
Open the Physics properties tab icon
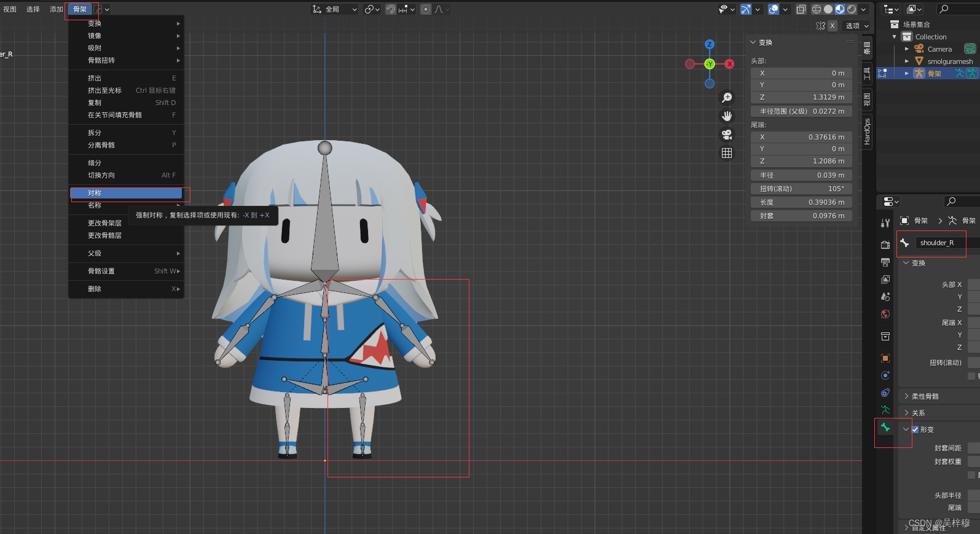click(885, 375)
